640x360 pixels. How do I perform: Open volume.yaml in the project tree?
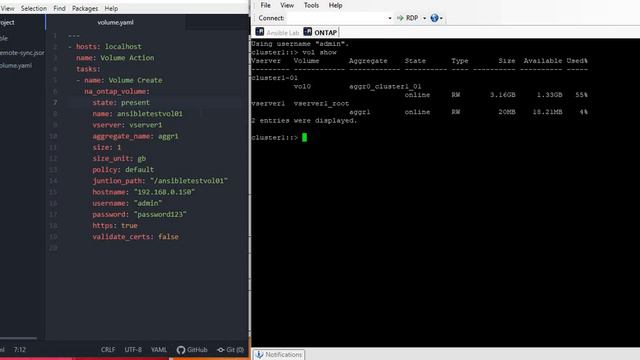point(16,65)
